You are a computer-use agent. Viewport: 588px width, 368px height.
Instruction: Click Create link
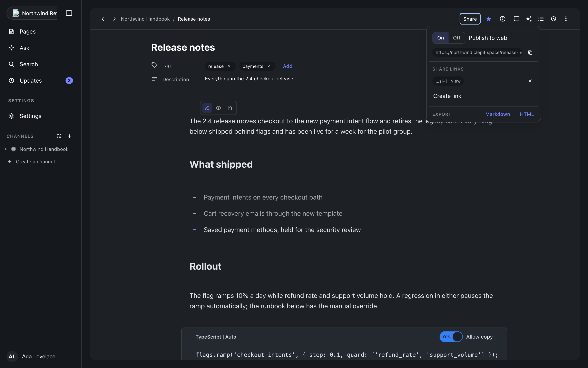click(447, 96)
